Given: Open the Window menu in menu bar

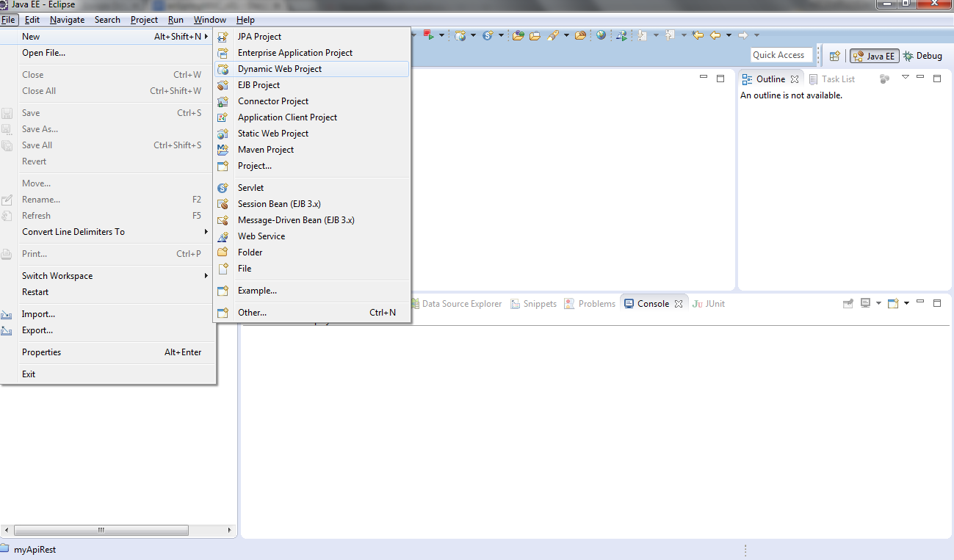Looking at the screenshot, I should 210,20.
